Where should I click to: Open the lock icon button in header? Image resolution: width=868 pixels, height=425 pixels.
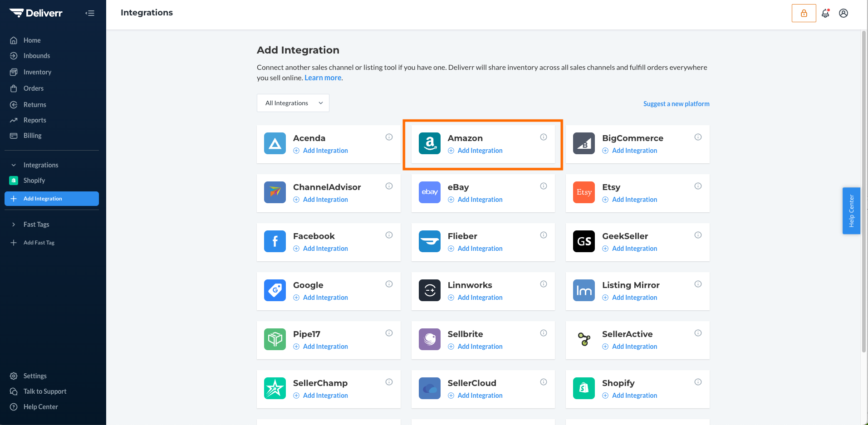(x=804, y=13)
